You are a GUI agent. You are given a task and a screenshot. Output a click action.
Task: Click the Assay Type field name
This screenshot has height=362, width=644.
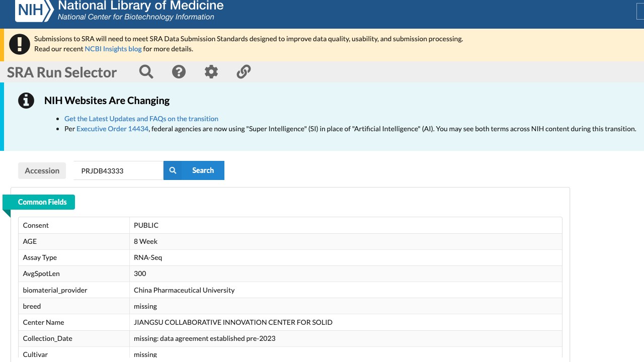[x=40, y=257]
